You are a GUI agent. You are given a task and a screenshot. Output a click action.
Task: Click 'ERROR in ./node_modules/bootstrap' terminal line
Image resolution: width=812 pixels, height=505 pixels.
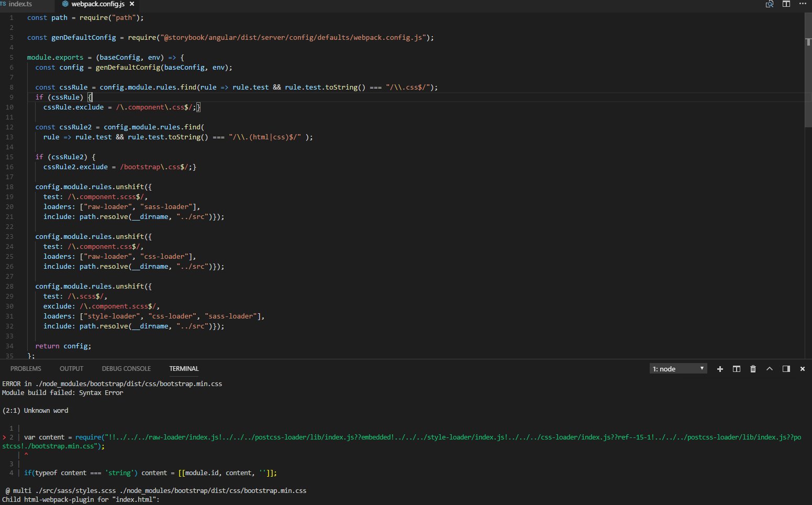coord(112,384)
